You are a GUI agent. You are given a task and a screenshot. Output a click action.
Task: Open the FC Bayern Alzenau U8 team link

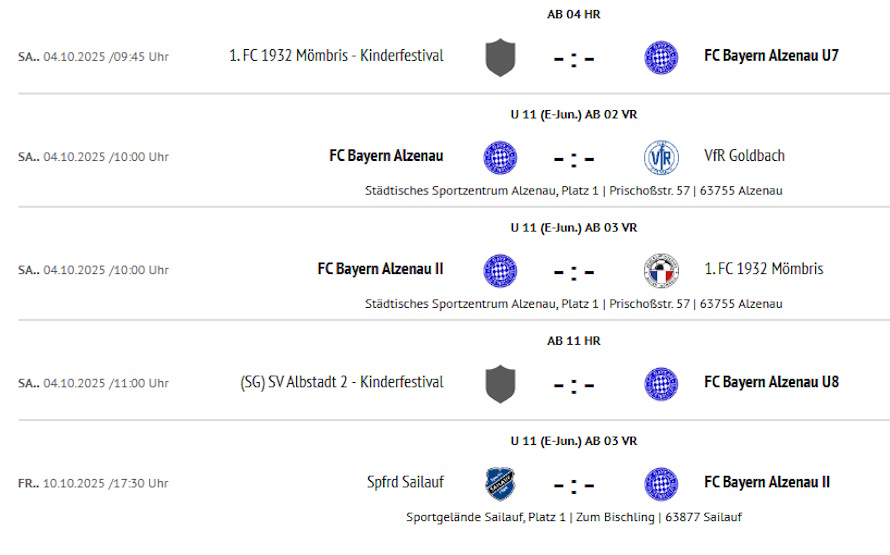tap(771, 383)
